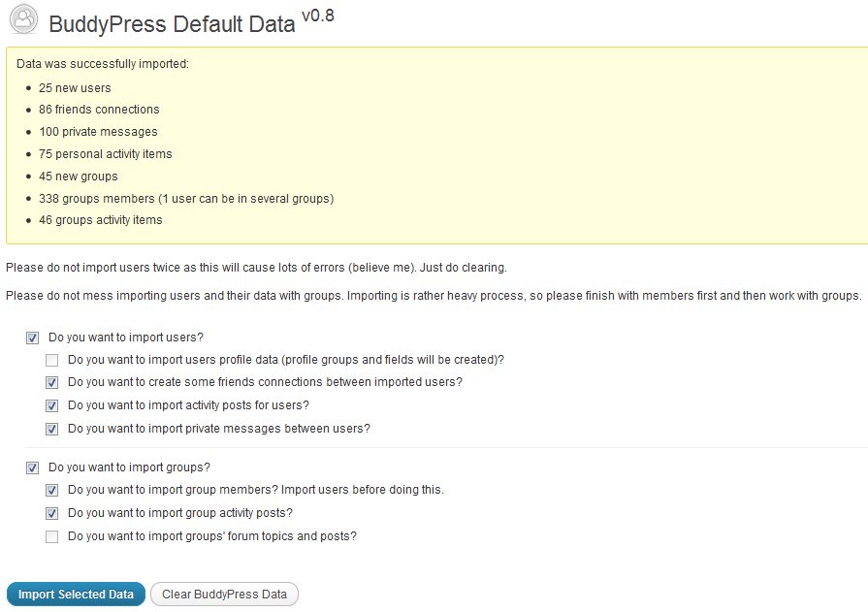This screenshot has width=868, height=612.
Task: Click the '338 groups members' result line
Action: 186,199
